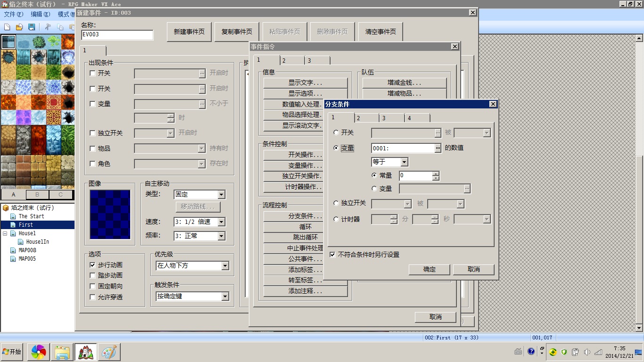The image size is (644, 362).
Task: Open the Paint palette taskbar icon
Action: click(x=109, y=352)
